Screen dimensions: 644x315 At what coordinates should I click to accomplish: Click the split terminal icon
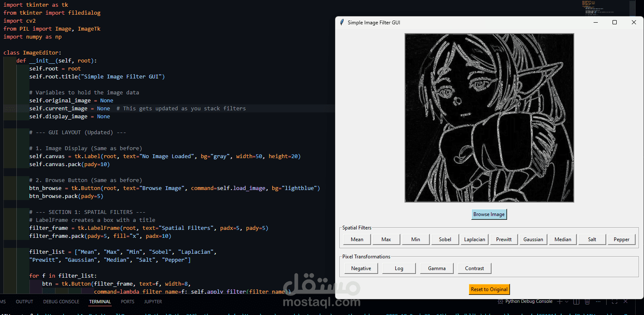[x=576, y=302]
